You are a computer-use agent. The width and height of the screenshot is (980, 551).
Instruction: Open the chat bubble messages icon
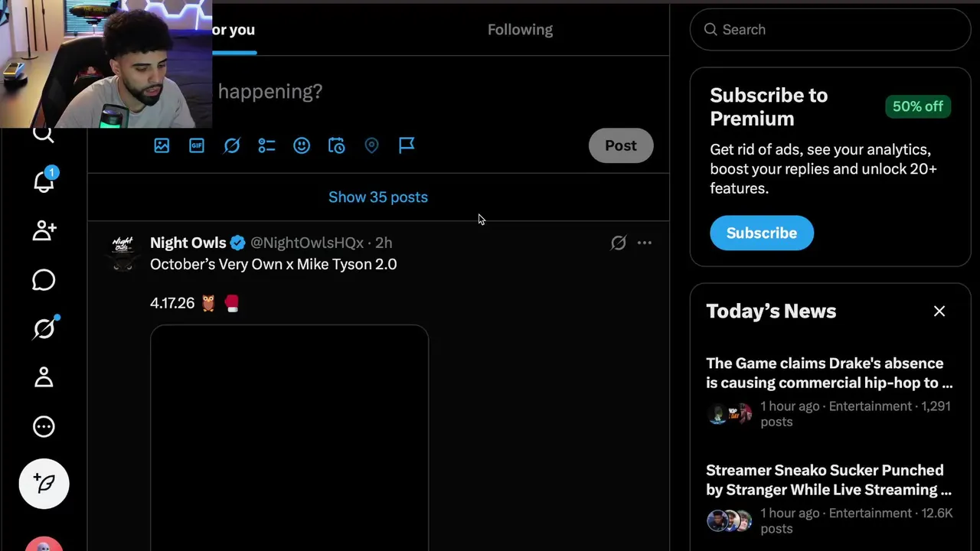(44, 280)
